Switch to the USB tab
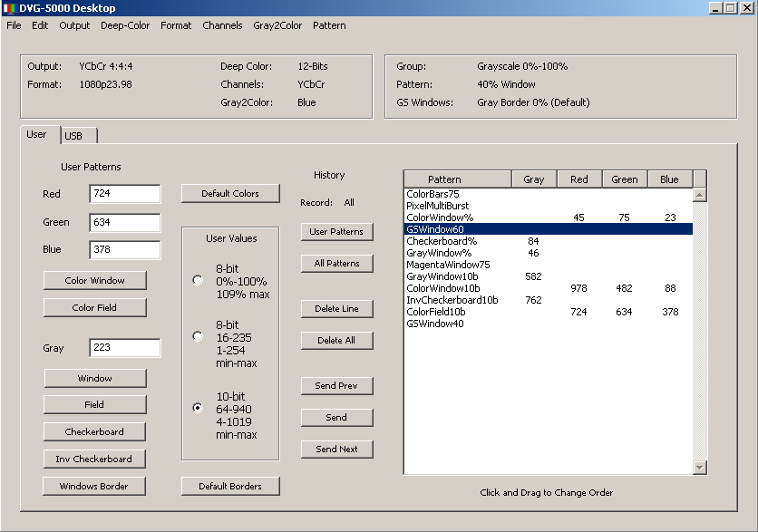Viewport: 758px width, 532px height. coord(73,136)
